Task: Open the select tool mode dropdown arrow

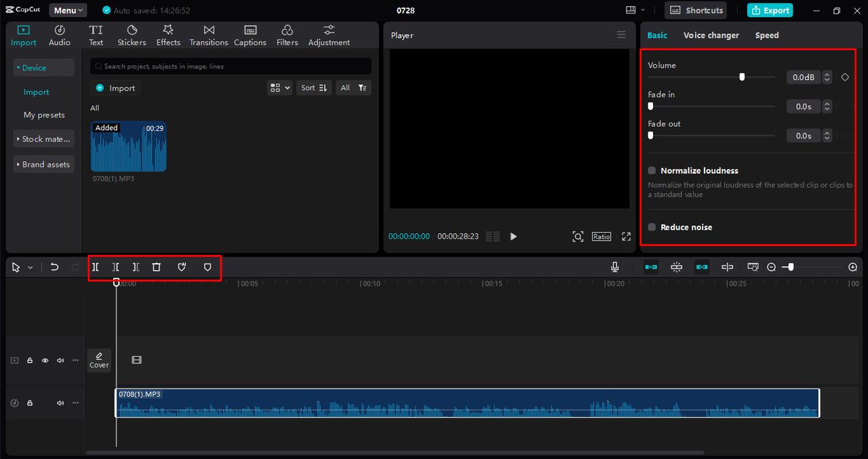Action: 31,268
